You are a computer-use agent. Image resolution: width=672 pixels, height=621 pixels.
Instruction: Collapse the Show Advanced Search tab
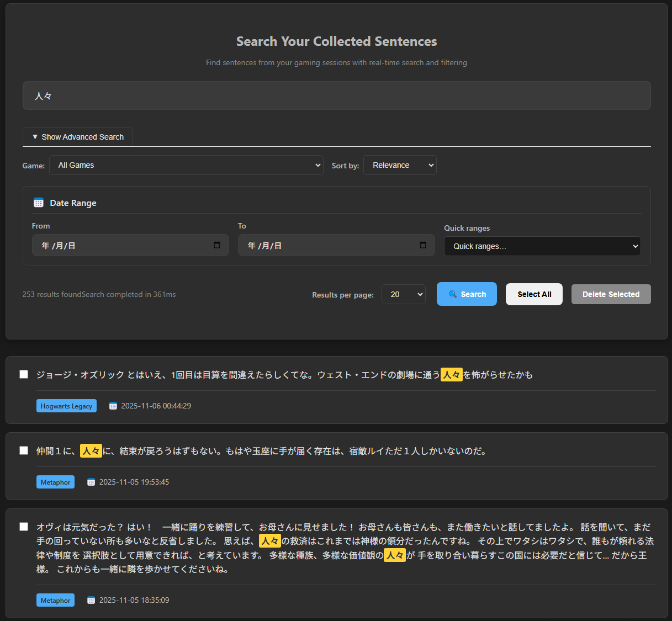(x=78, y=137)
